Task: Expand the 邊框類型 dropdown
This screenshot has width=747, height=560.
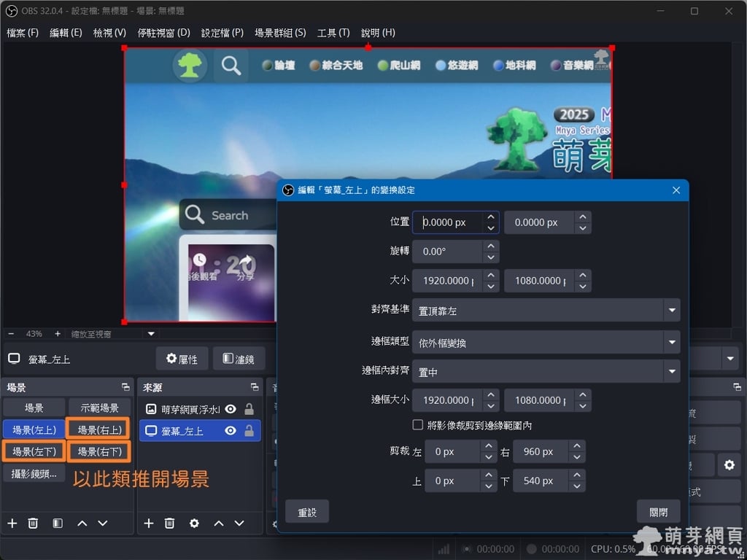Action: [x=546, y=342]
